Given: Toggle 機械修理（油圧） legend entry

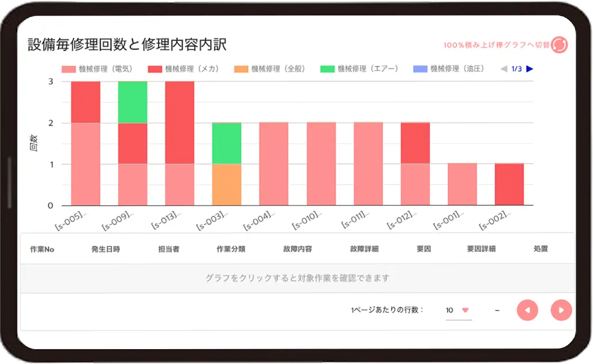Looking at the screenshot, I should [449, 69].
